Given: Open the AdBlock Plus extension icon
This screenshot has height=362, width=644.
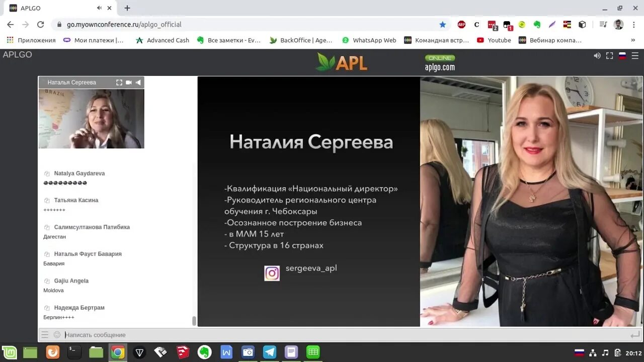Looking at the screenshot, I should [x=461, y=24].
